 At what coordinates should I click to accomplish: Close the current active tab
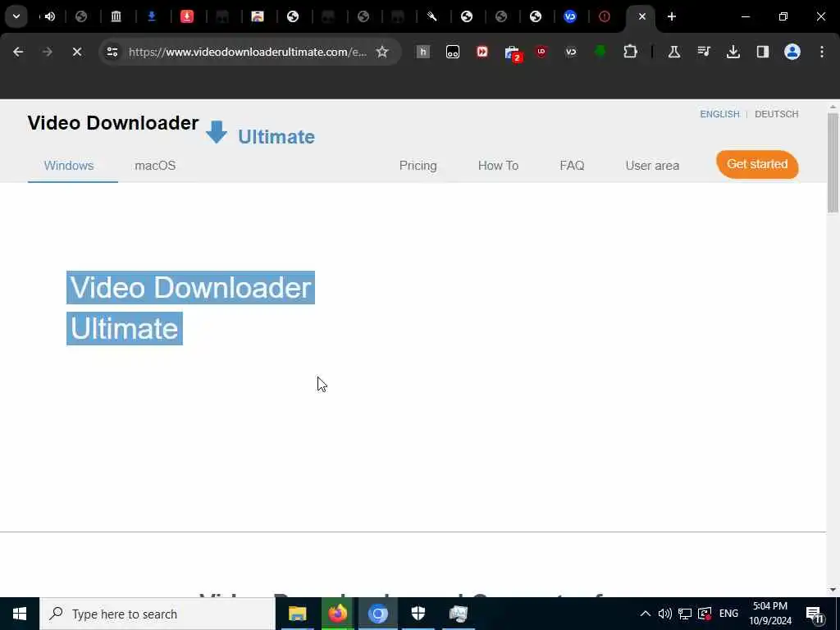pos(642,16)
